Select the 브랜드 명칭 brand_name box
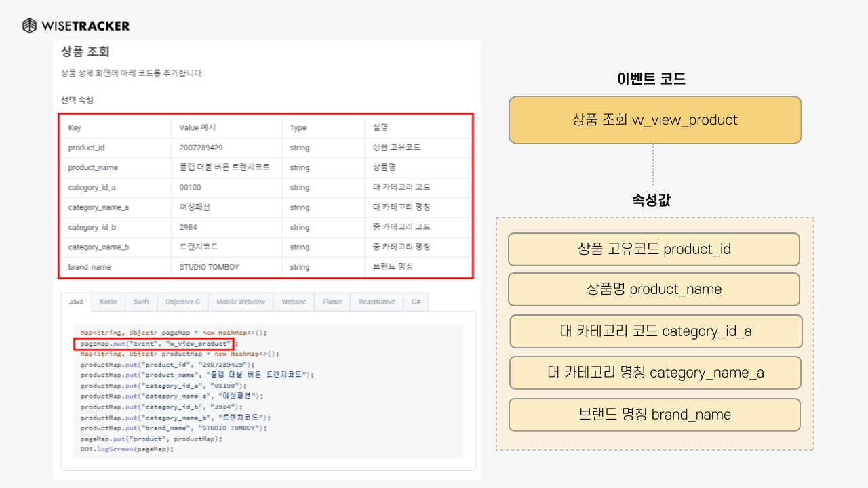868x488 pixels. [x=654, y=414]
